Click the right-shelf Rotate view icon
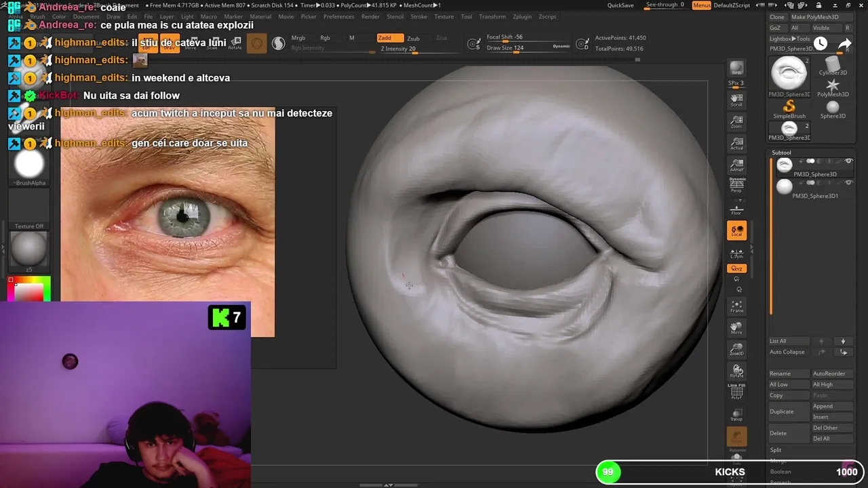Viewport: 868px width, 488px height. coord(736,371)
